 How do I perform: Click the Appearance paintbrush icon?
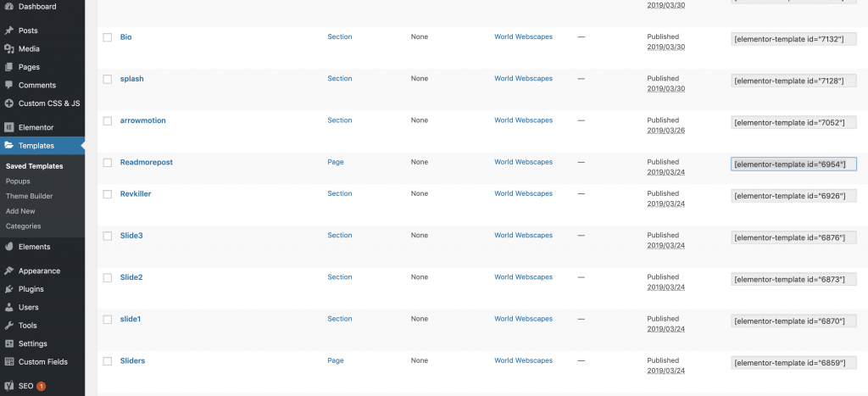point(8,271)
